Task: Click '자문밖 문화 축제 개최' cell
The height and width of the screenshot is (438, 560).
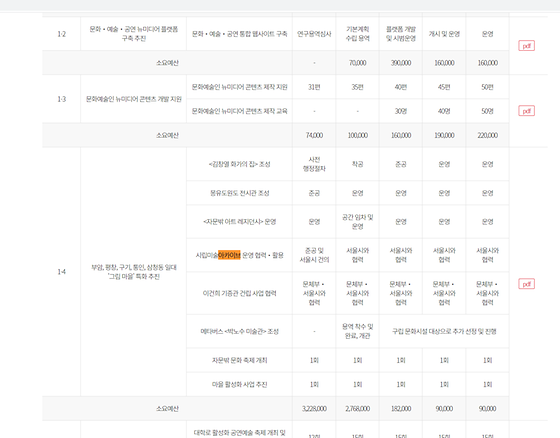Action: pos(239,360)
